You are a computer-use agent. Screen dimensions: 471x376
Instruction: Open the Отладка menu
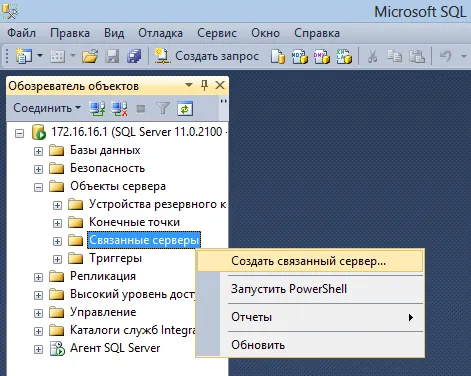(x=160, y=33)
